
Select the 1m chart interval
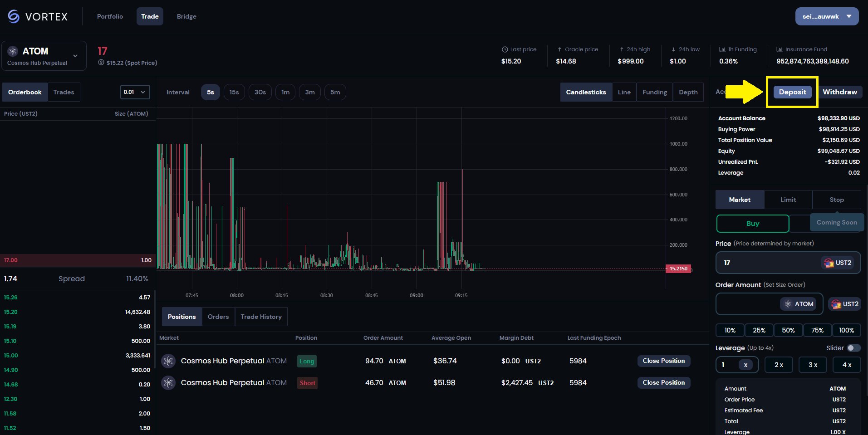[x=285, y=92]
